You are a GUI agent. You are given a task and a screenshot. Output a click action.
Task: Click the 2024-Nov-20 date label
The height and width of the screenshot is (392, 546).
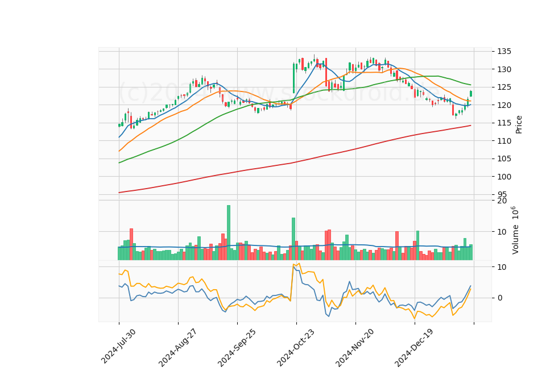click(354, 348)
